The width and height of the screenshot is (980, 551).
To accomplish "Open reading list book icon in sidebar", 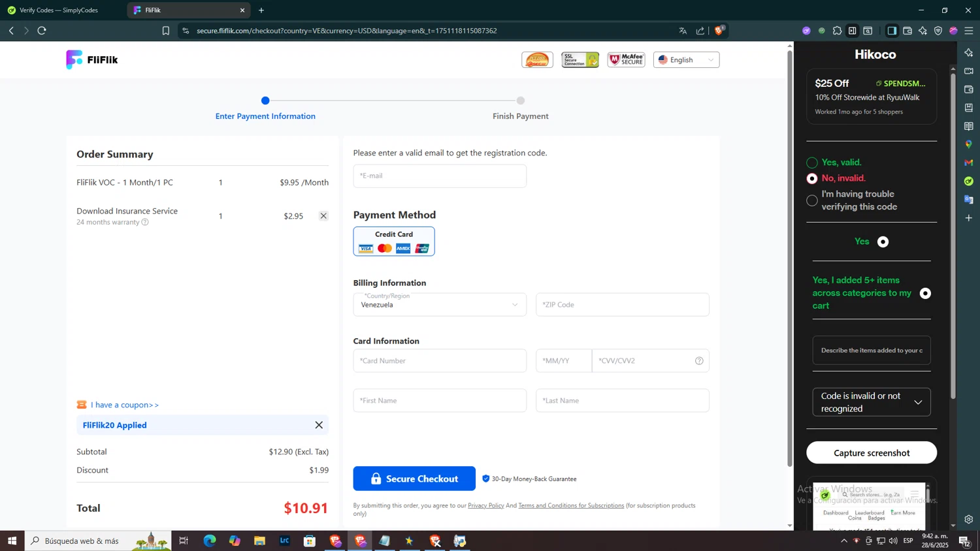I will coord(969,126).
